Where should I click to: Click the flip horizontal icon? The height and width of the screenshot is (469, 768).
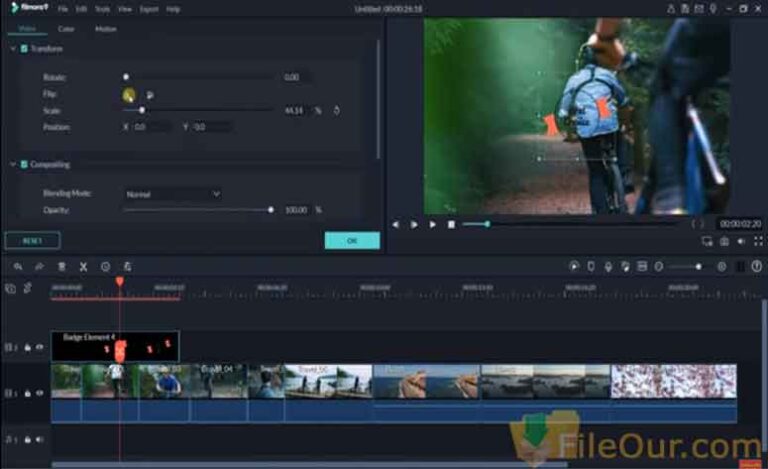[x=129, y=94]
